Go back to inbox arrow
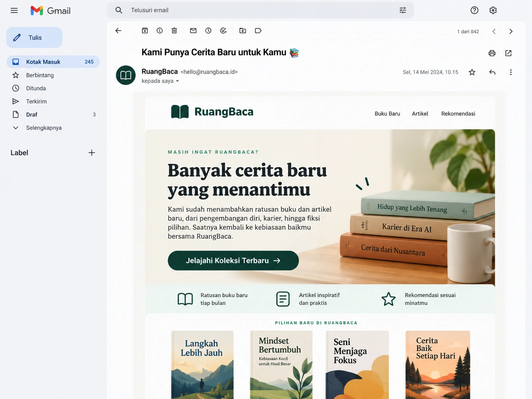Viewport: 532px width, 399px height. (x=118, y=31)
